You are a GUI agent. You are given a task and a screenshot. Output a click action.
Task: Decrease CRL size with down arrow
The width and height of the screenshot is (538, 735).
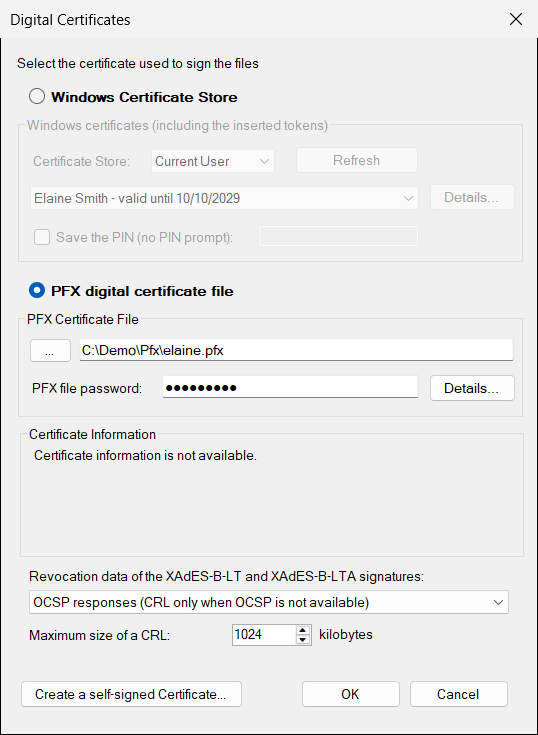(303, 640)
